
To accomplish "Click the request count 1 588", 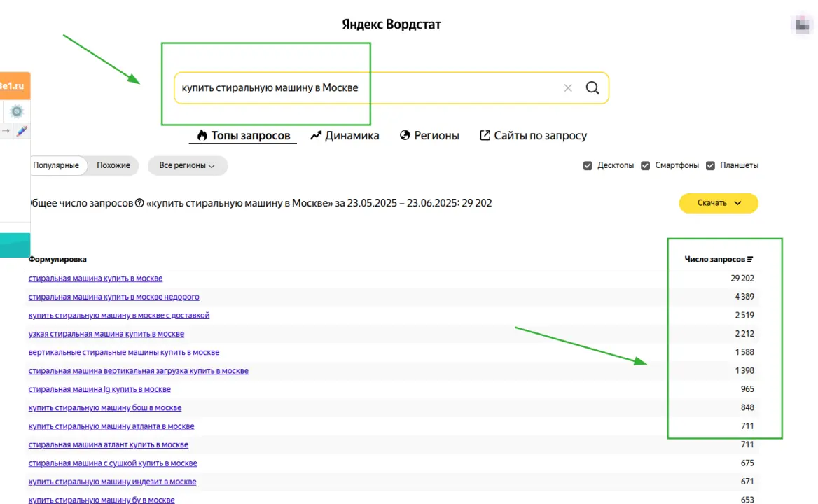I will tap(744, 352).
